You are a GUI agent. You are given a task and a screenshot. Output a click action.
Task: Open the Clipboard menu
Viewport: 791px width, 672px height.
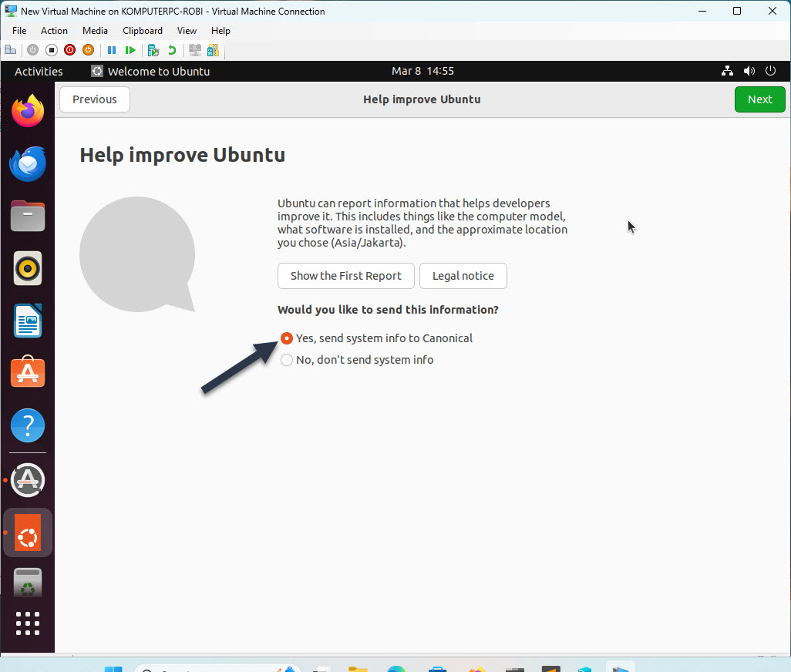click(142, 31)
